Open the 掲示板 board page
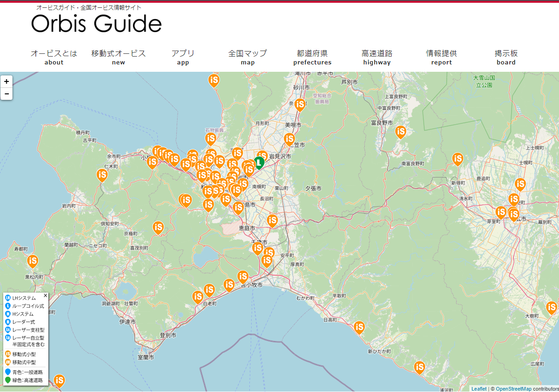Image resolution: width=559 pixels, height=392 pixels. (506, 57)
